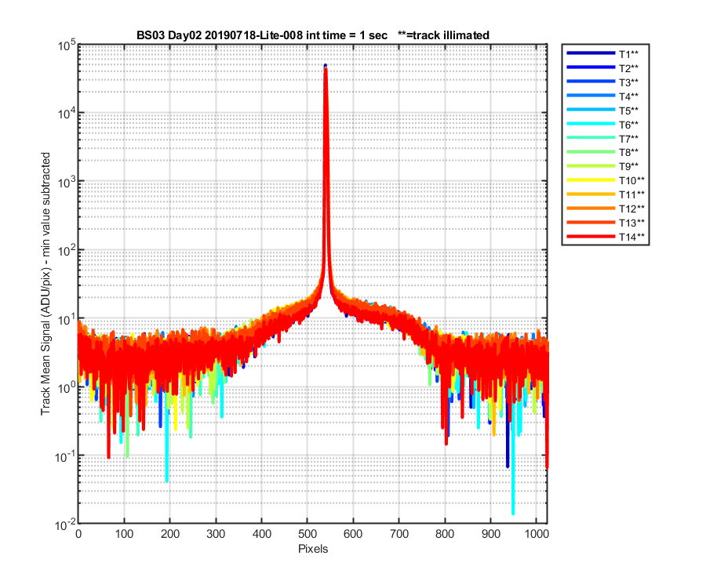Click the cyan T6 legend line
The height and width of the screenshot is (588, 706).
(591, 123)
